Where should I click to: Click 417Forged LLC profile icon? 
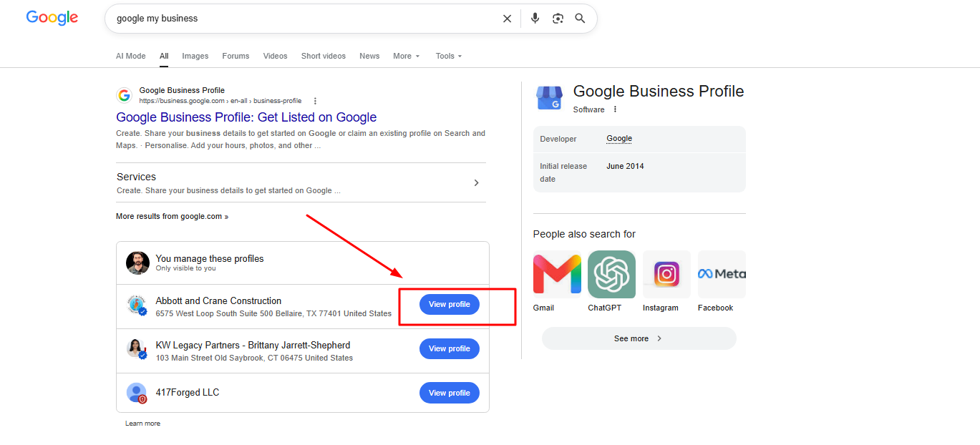coord(137,393)
